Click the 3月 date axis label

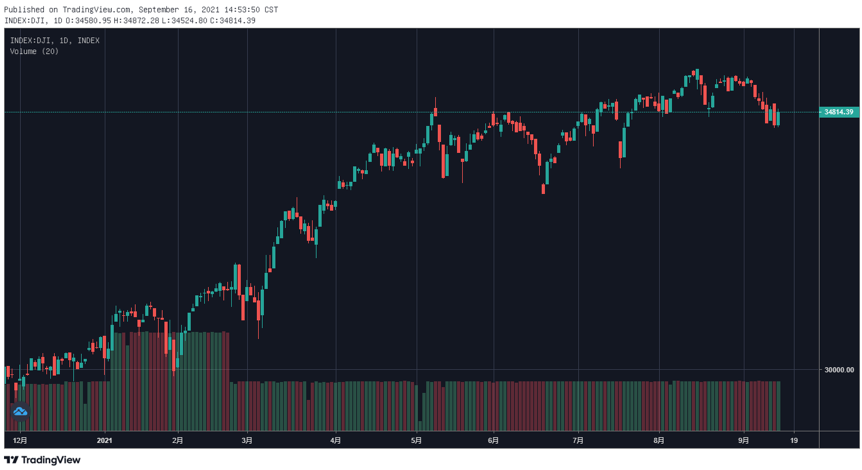click(x=247, y=440)
